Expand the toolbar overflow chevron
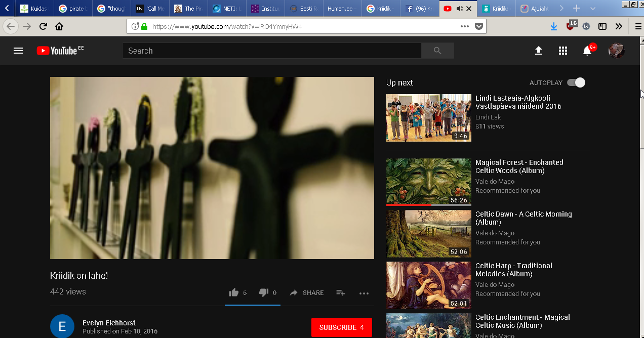This screenshot has height=338, width=644. (619, 26)
